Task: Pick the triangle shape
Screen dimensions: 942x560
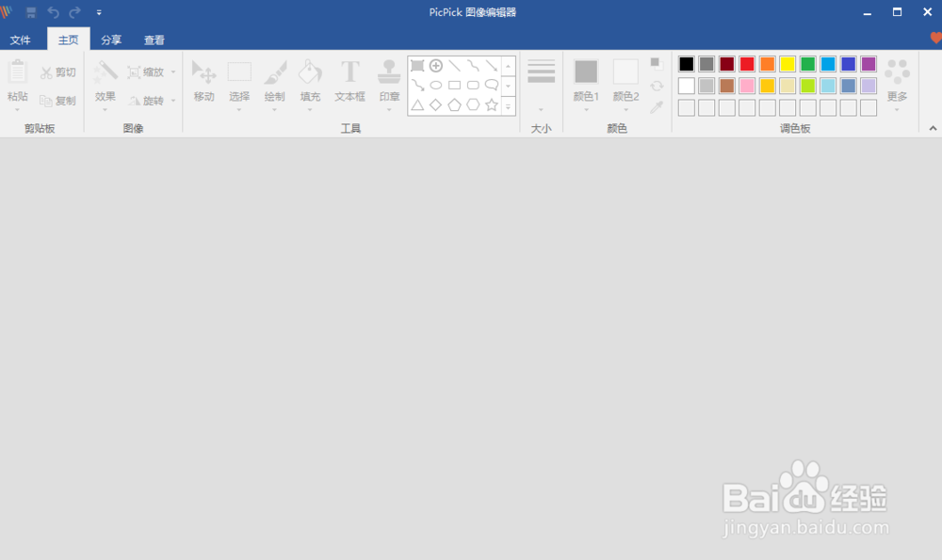Action: [417, 105]
